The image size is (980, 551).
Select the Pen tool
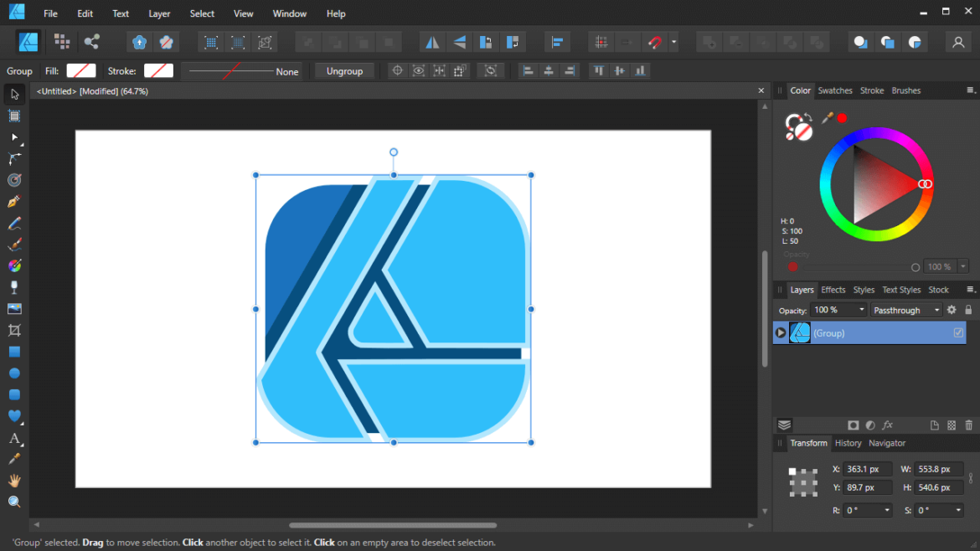pos(14,202)
